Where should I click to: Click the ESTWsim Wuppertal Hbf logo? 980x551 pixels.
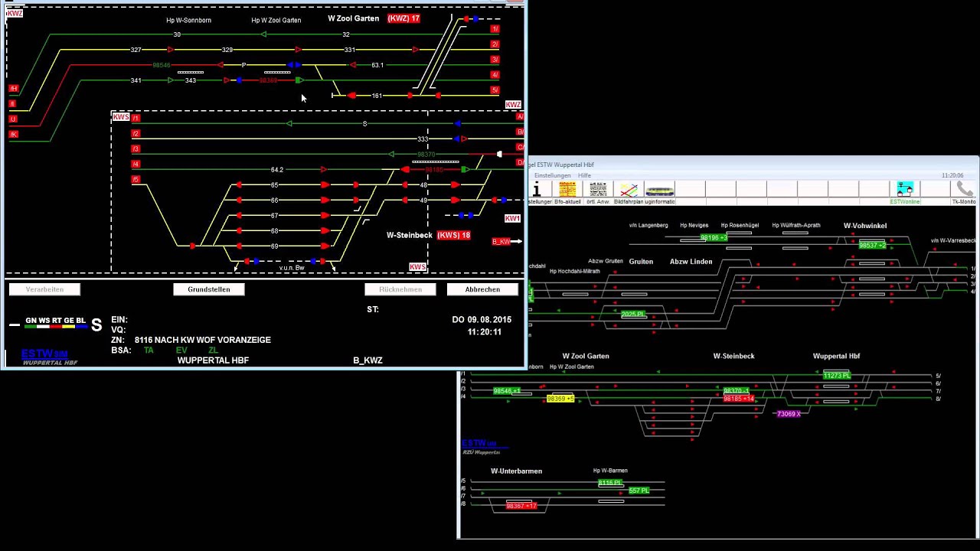49,357
